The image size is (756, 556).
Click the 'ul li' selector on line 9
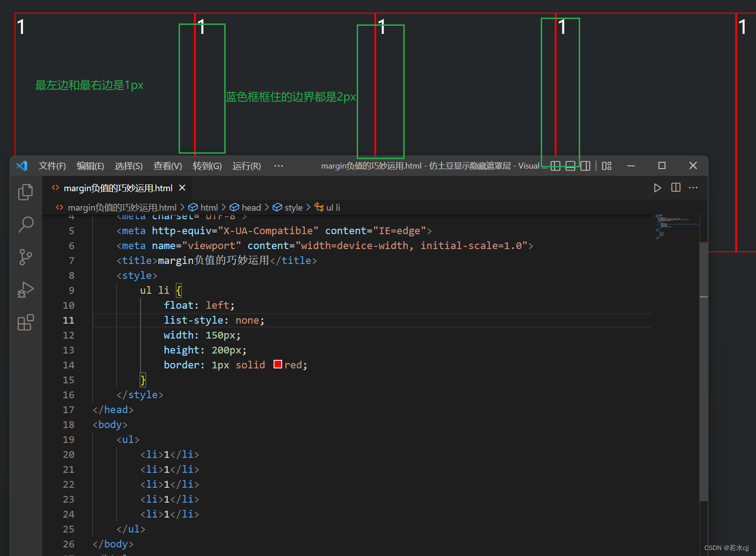pyautogui.click(x=155, y=290)
